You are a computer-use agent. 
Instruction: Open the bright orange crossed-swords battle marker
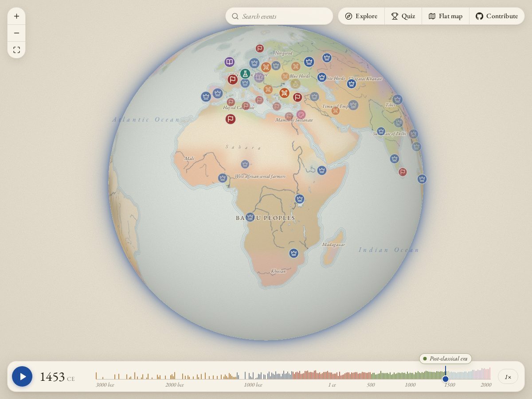(x=285, y=93)
